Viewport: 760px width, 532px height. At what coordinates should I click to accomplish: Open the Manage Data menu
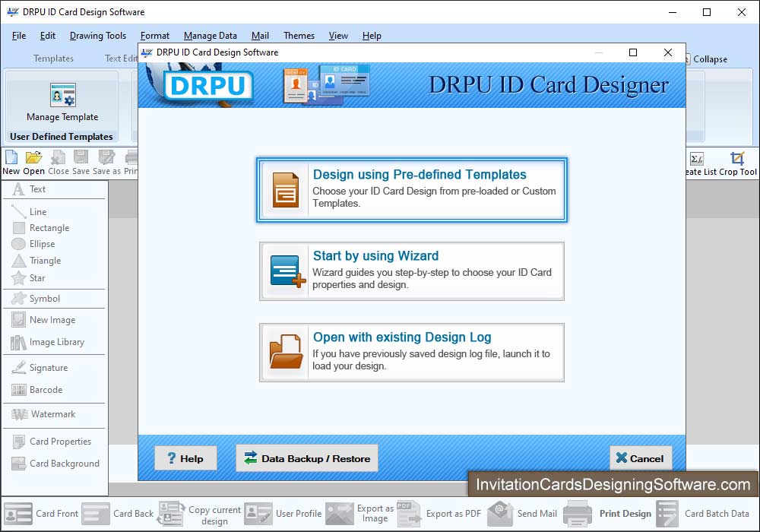click(211, 36)
